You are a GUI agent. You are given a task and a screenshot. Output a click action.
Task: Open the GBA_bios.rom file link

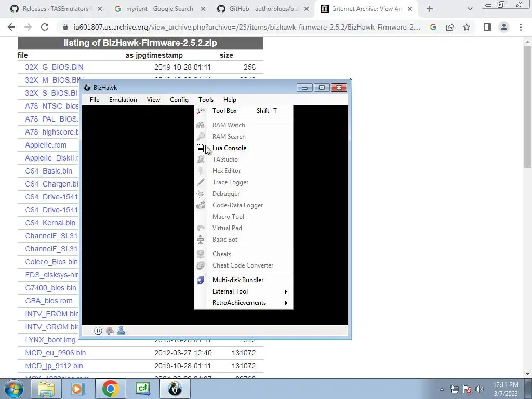coord(49,301)
